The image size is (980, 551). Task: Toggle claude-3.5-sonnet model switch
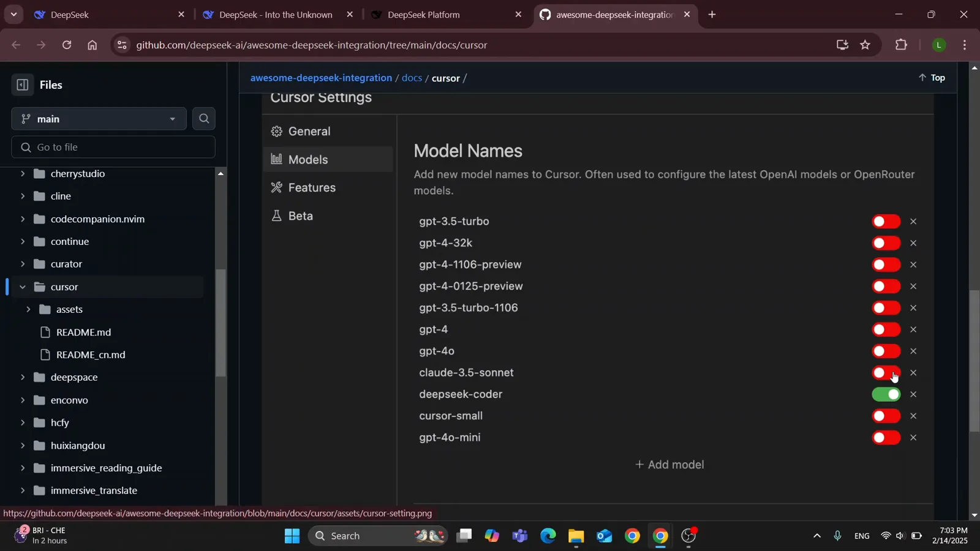pyautogui.click(x=886, y=373)
